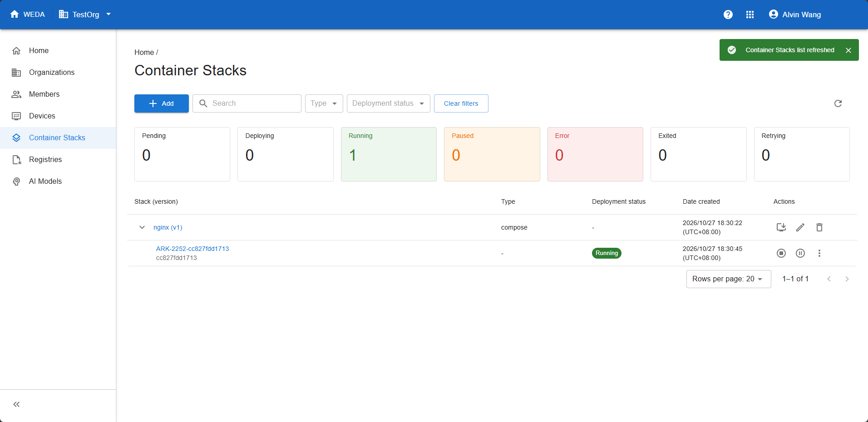Open the ARK-2252-cc827fdd1713 device link
Viewport: 868px width, 422px height.
(x=192, y=249)
